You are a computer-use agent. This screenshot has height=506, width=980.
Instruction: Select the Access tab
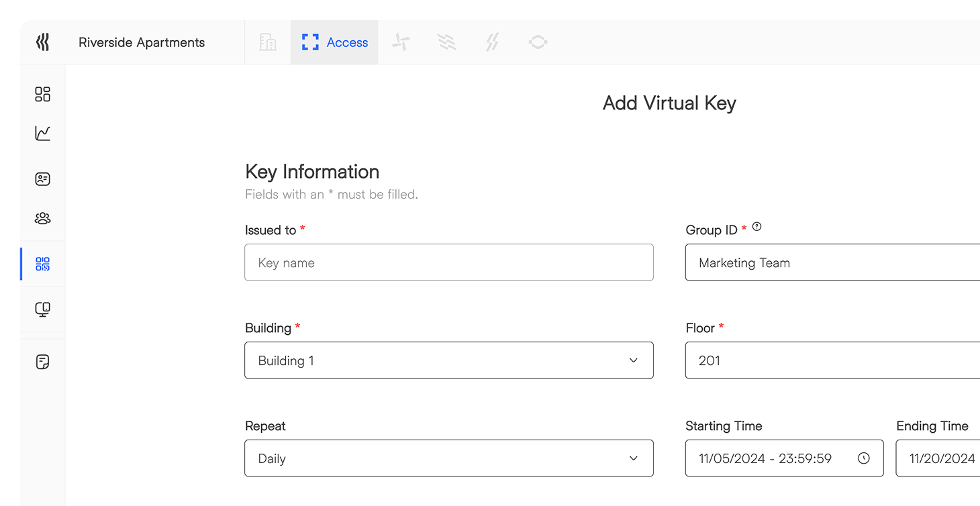[335, 42]
